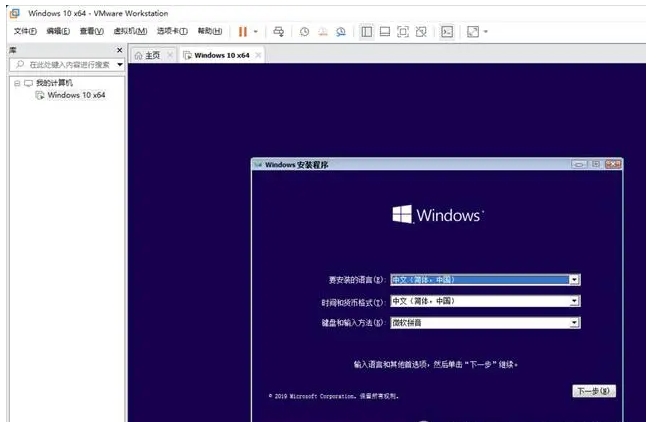Expand the keyboard input method dropdown

coord(574,323)
